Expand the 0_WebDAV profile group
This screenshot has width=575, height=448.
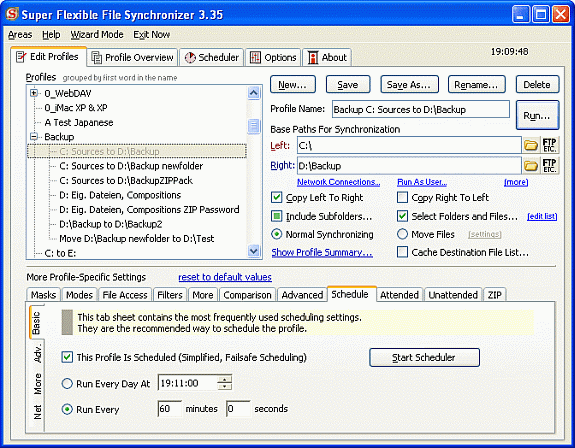click(x=34, y=93)
